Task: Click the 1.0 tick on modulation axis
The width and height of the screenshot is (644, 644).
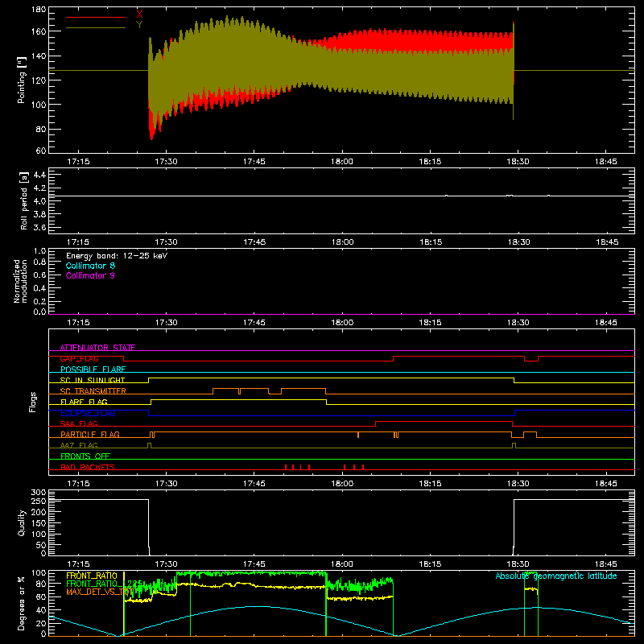Action: point(39,251)
